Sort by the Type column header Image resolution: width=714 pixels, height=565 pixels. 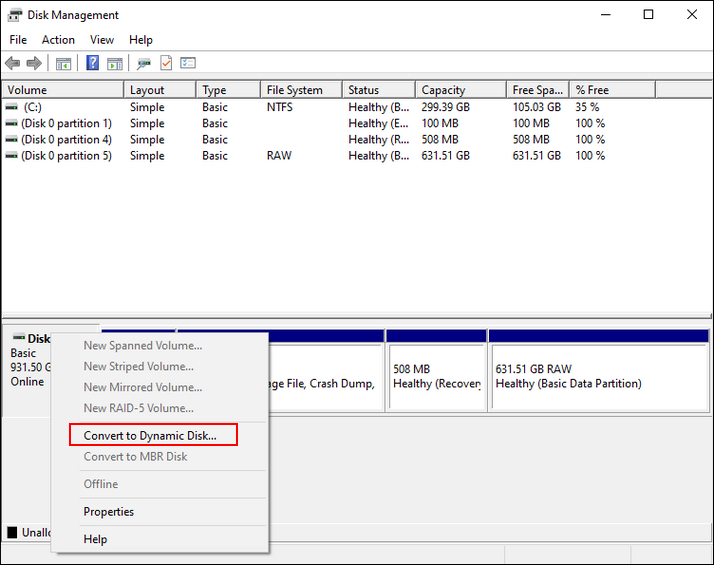tap(229, 90)
